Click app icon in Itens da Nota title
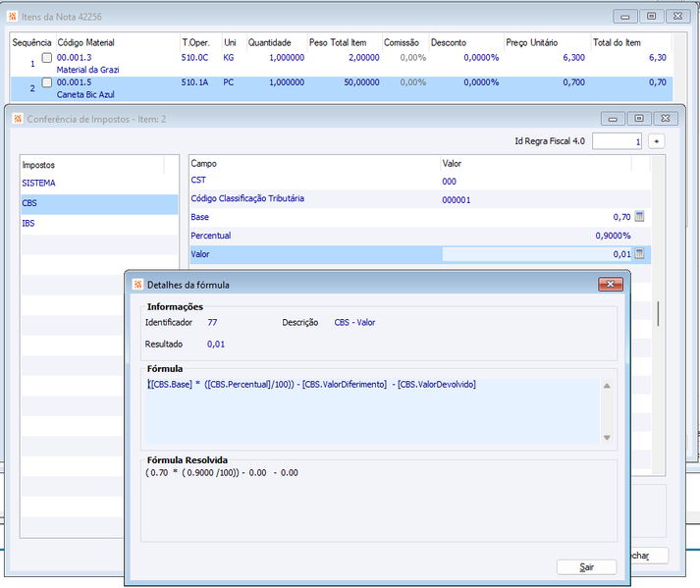The image size is (700, 588). 13,17
